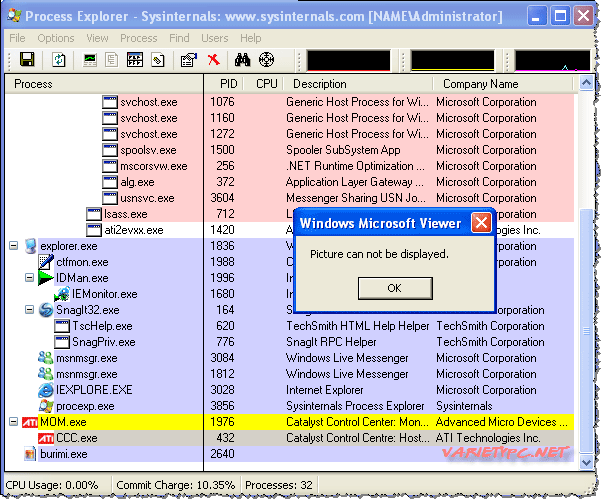Click the scrollbar up arrow
This screenshot has width=601, height=499.
coord(586,83)
